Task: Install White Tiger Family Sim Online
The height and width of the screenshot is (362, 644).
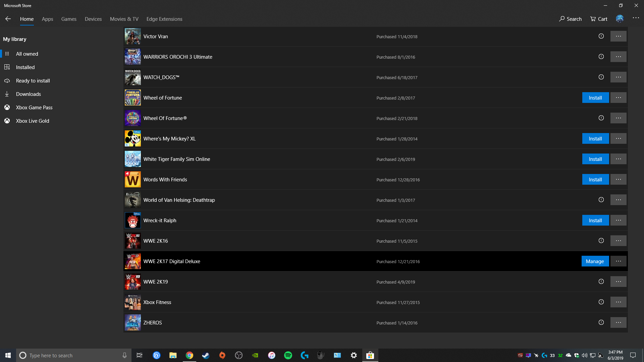Action: [x=595, y=159]
